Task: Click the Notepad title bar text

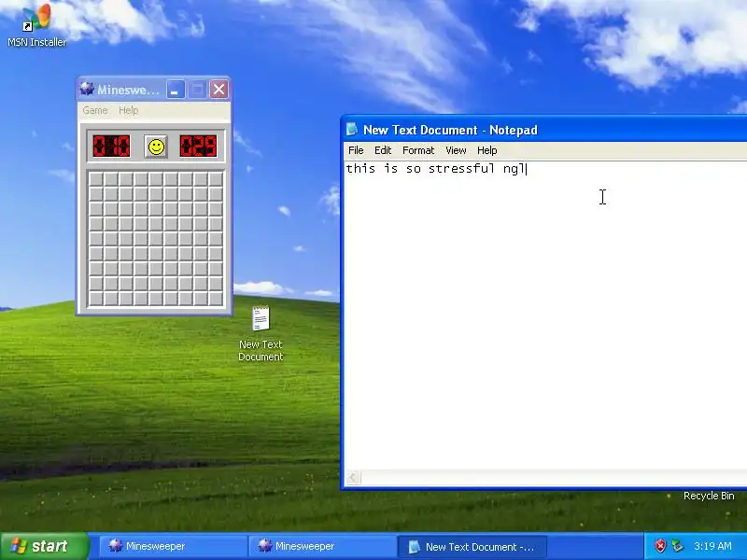Action: pyautogui.click(x=450, y=130)
